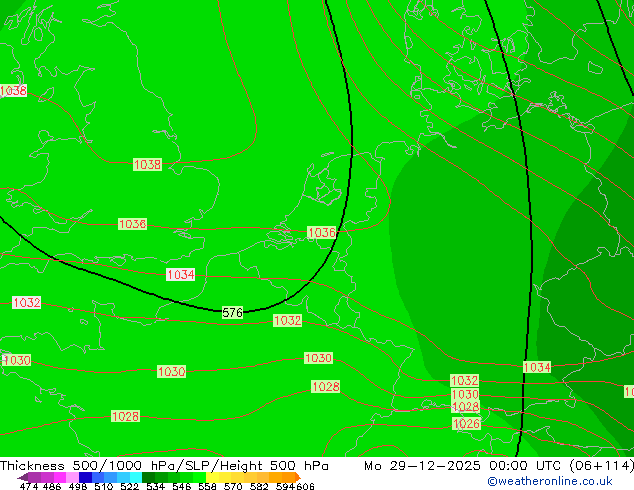The width and height of the screenshot is (634, 490).
Task: Click the 510 legend value
Action: (104, 486)
